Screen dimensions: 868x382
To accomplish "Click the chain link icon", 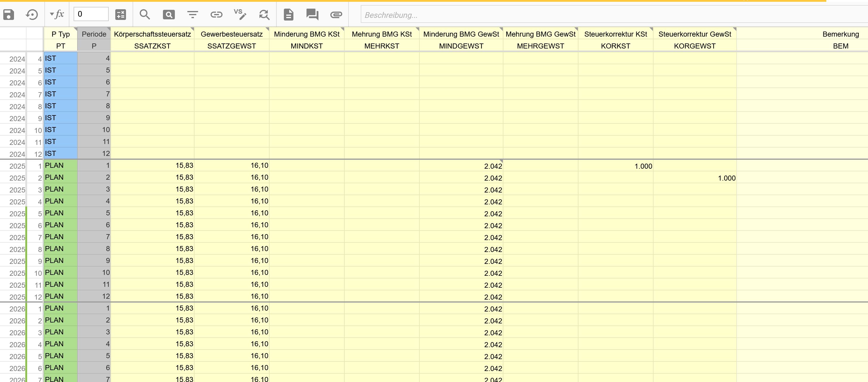I will [x=216, y=15].
